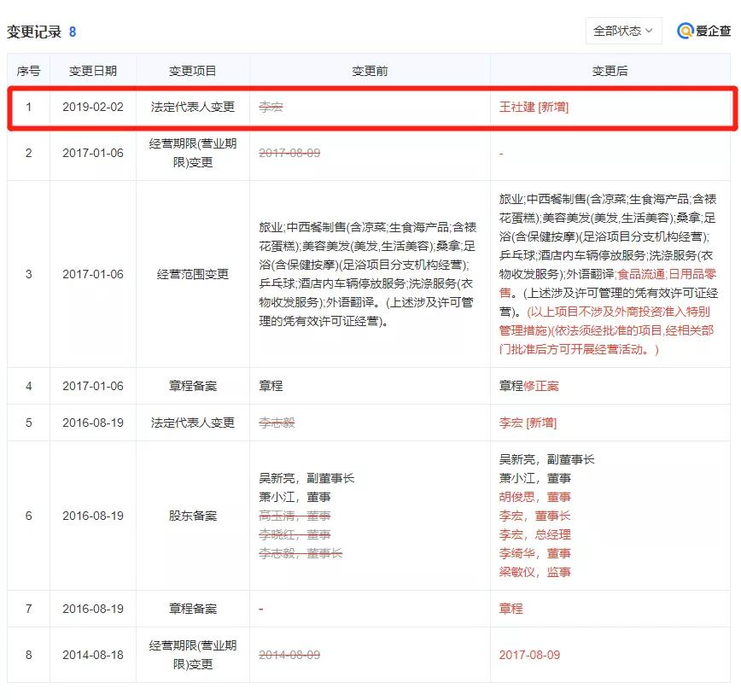The height and width of the screenshot is (700, 741).
Task: Select chairman entry 李宏, 董事长
Action: click(534, 516)
